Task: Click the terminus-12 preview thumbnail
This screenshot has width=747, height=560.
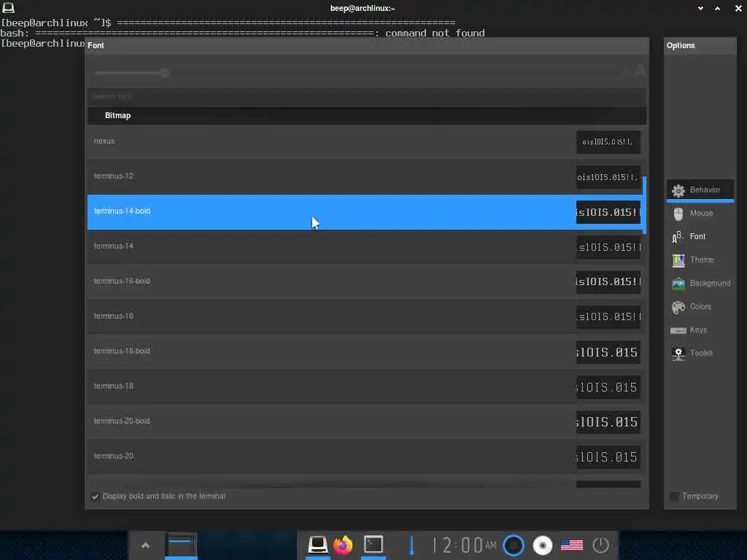Action: coord(608,177)
